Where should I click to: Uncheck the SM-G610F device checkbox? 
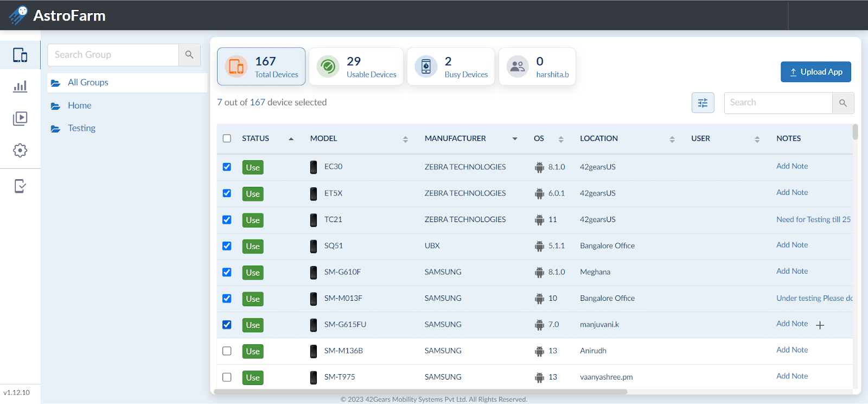227,272
